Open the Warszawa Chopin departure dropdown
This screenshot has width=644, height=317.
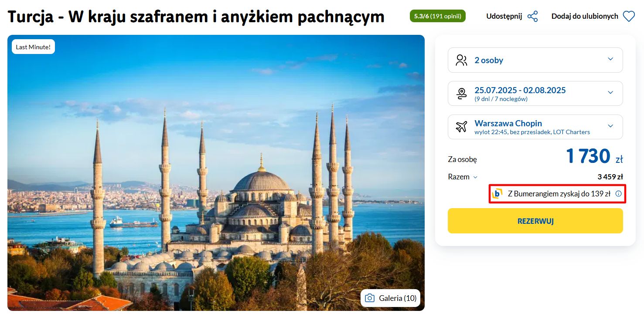click(x=535, y=127)
